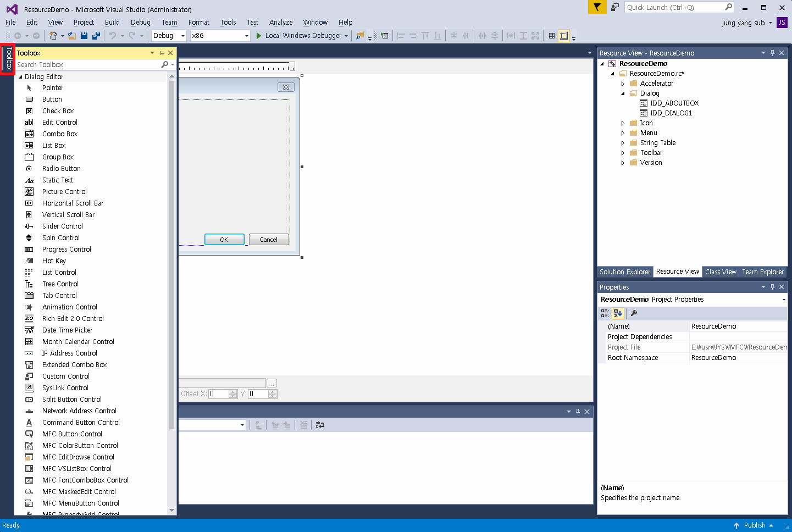Click the Search Toolbox input field
Viewport: 792px width, 532px height.
pos(88,65)
